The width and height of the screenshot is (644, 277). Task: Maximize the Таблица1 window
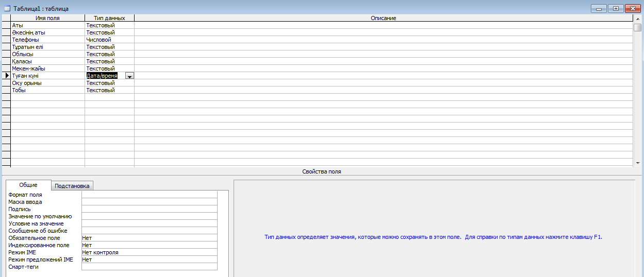[x=616, y=9]
